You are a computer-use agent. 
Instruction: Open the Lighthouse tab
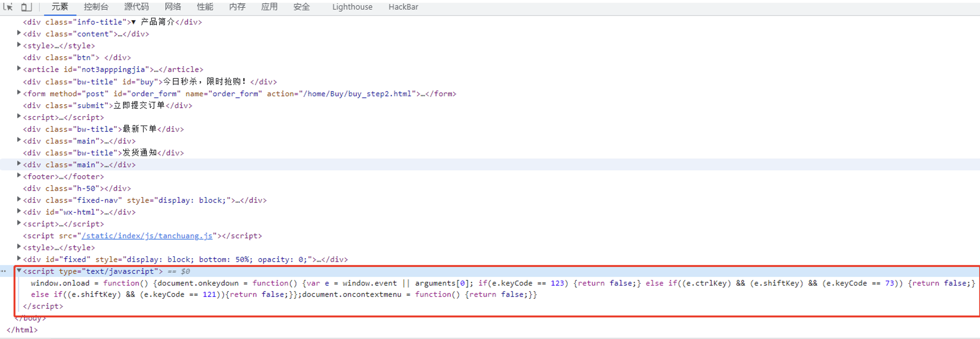pos(352,7)
